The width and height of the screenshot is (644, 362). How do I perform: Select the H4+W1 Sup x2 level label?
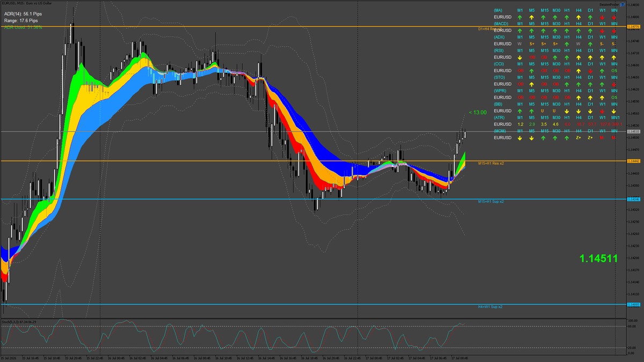coord(491,307)
